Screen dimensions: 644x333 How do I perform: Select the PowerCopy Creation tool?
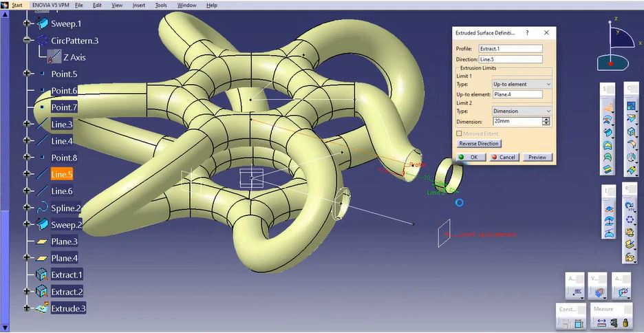pos(630,244)
